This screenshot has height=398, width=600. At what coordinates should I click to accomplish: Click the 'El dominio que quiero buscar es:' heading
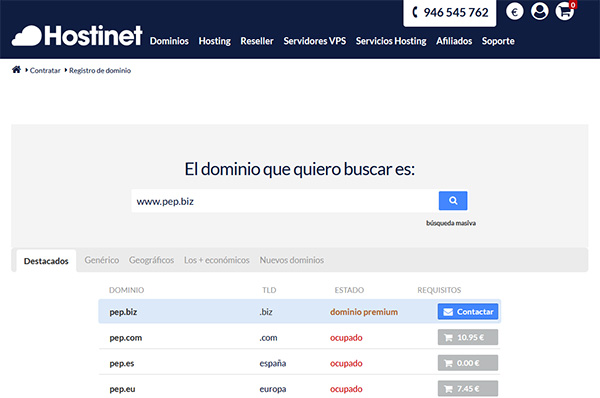pos(300,169)
